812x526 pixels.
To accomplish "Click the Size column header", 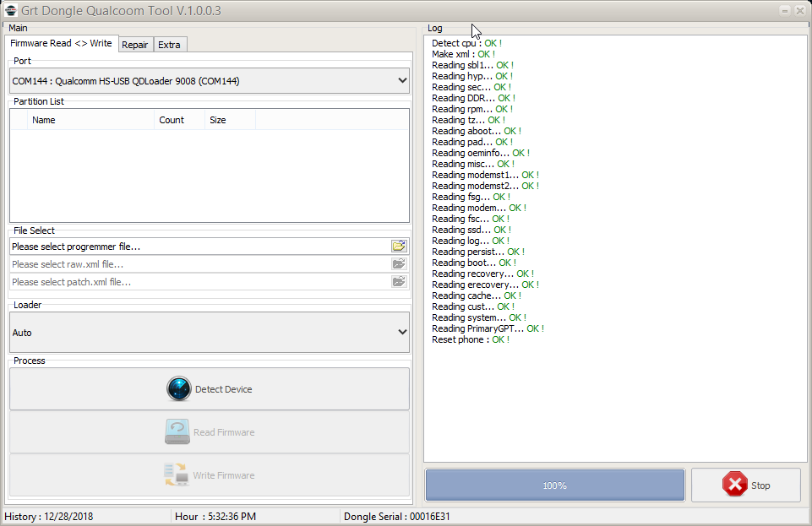I will 230,120.
